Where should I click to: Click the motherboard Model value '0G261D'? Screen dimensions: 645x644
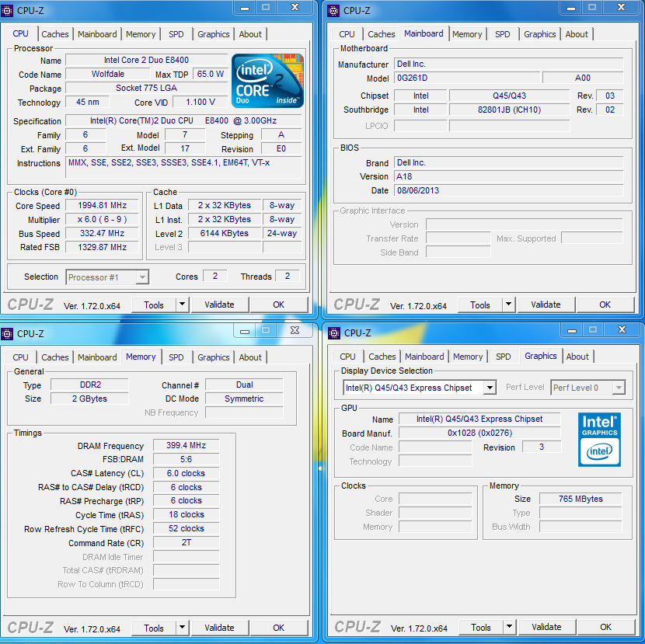pyautogui.click(x=467, y=78)
